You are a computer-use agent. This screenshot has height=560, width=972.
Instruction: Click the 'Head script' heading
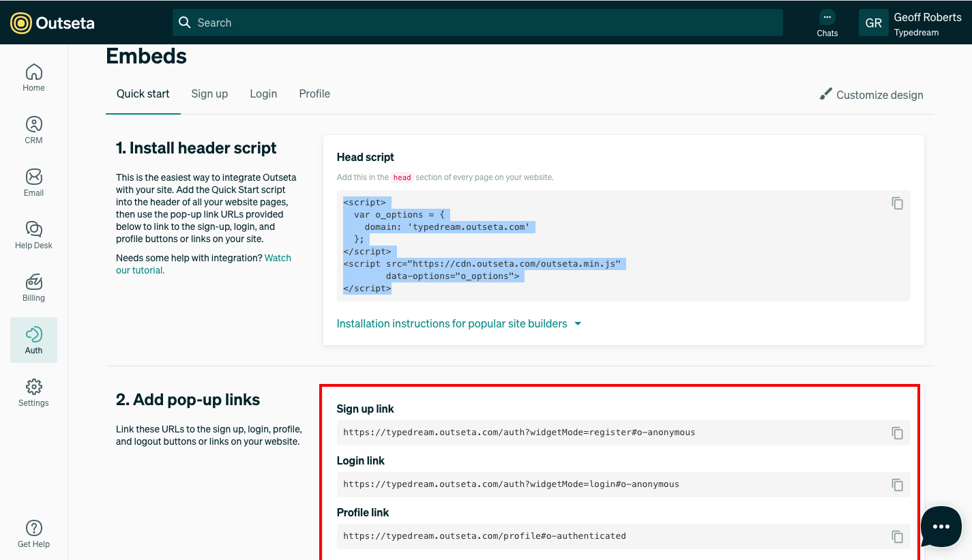coord(366,157)
